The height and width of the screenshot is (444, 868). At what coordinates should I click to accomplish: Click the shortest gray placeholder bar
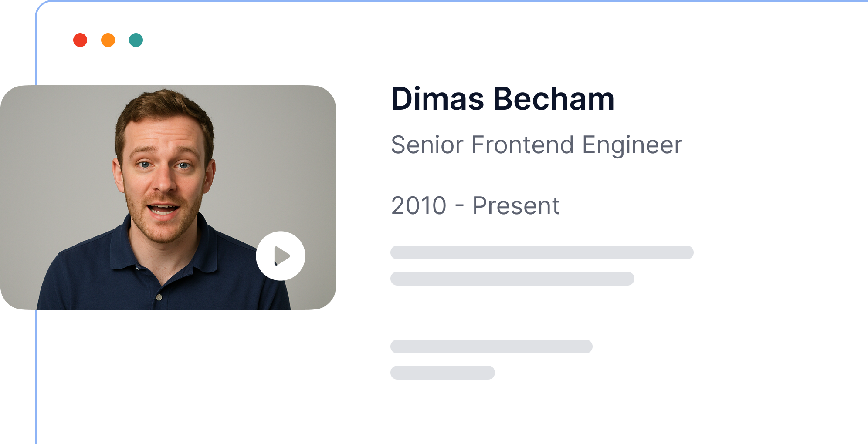tap(442, 373)
